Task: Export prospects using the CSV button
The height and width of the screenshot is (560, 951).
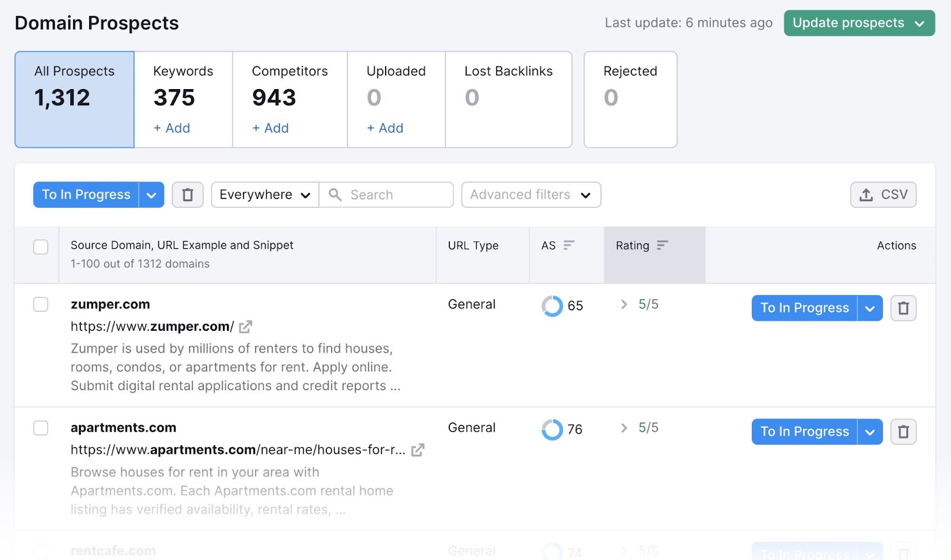Action: pos(883,195)
